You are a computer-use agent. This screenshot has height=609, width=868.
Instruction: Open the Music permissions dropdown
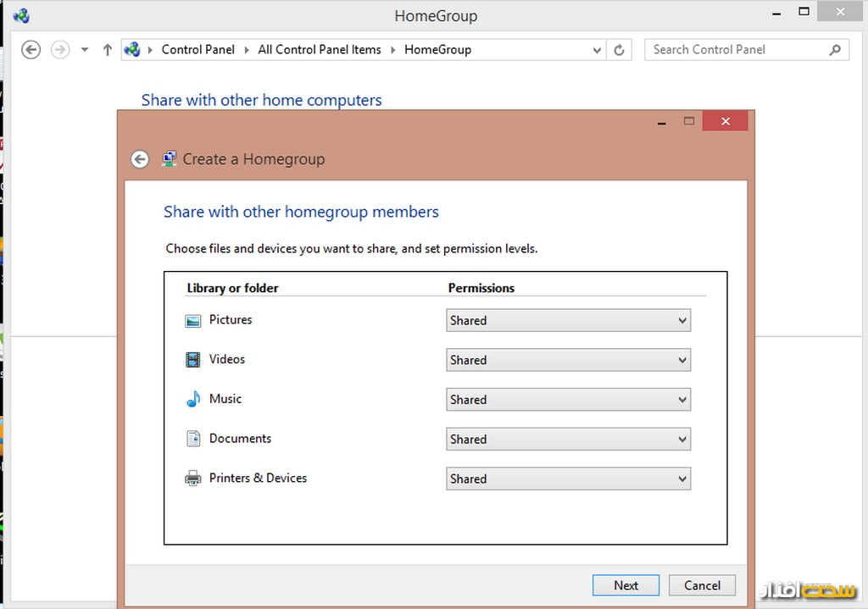coord(568,400)
